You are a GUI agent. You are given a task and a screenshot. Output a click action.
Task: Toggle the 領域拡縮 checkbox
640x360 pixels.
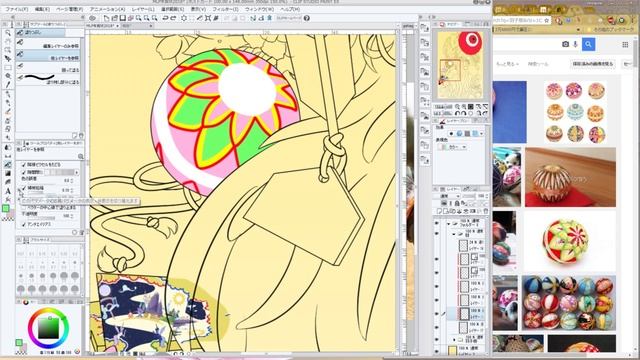(24, 189)
